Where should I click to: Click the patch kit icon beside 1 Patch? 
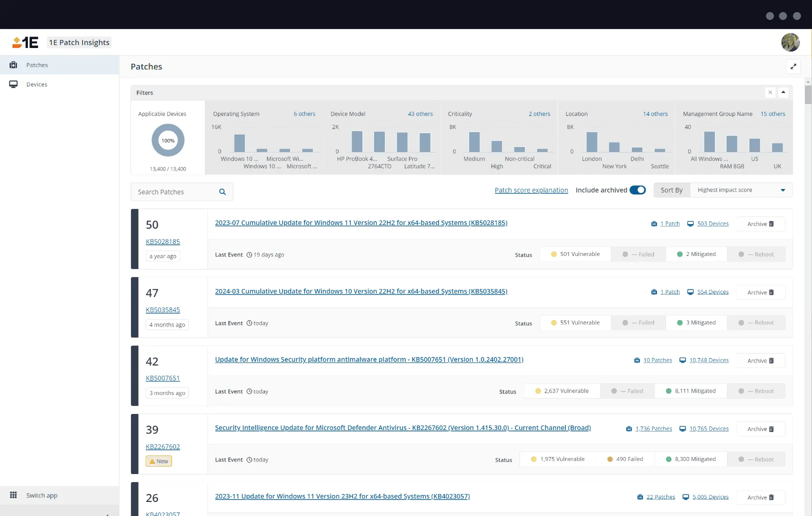(654, 223)
